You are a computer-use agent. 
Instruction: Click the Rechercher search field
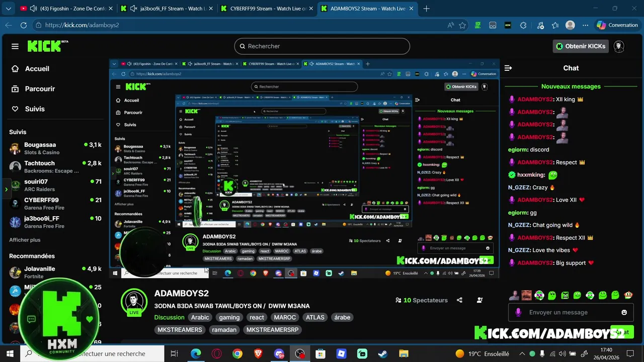pos(322,46)
